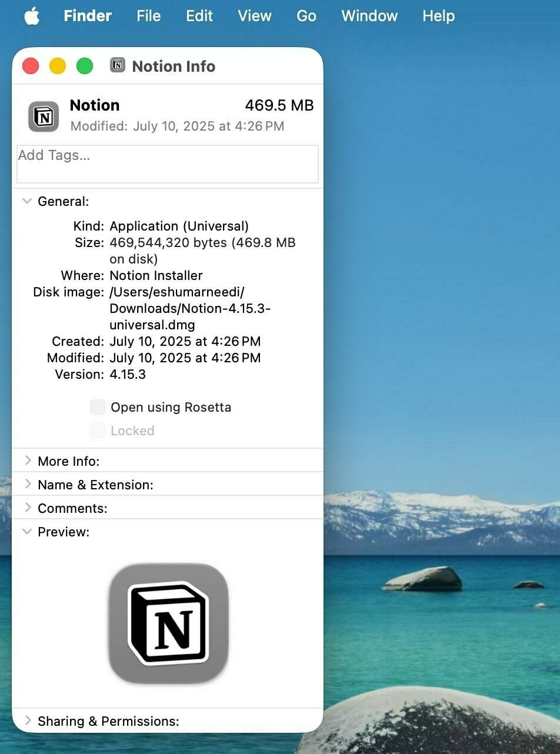Open the Apple menu

32,16
